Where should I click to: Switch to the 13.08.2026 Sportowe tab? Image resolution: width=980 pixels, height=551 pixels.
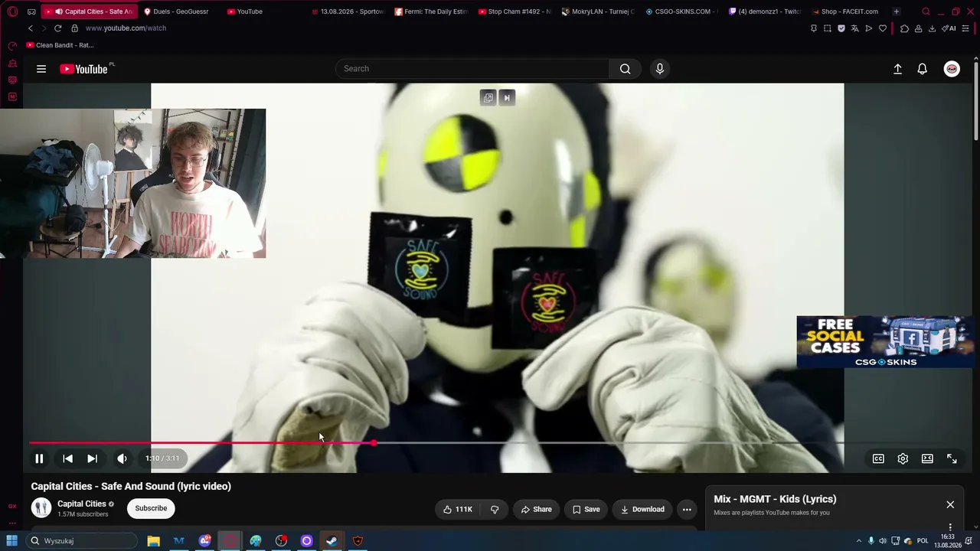coord(348,11)
